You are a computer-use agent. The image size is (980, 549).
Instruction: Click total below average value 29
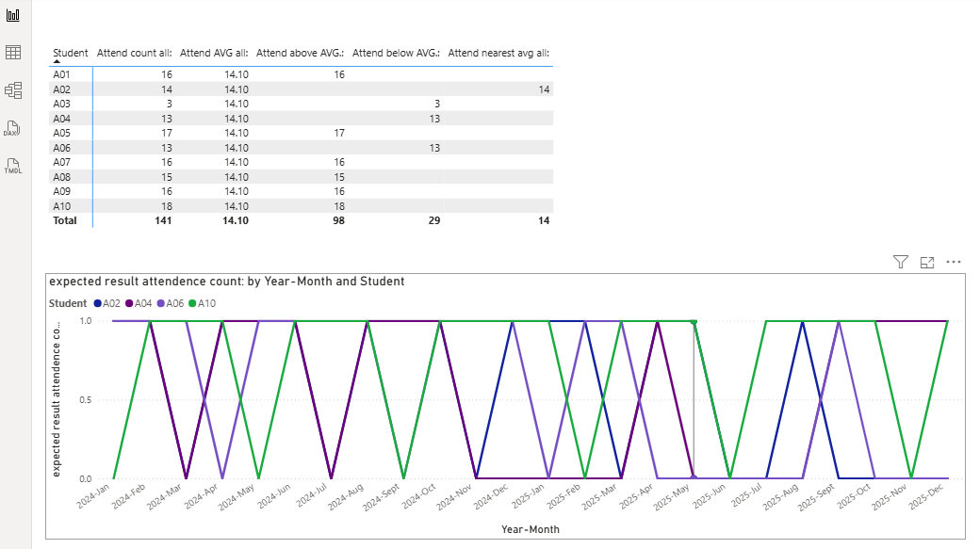(x=434, y=220)
